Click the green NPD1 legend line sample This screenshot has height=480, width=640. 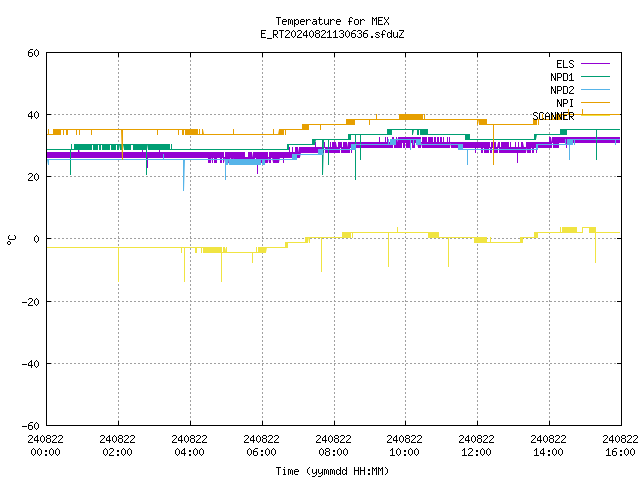click(595, 77)
